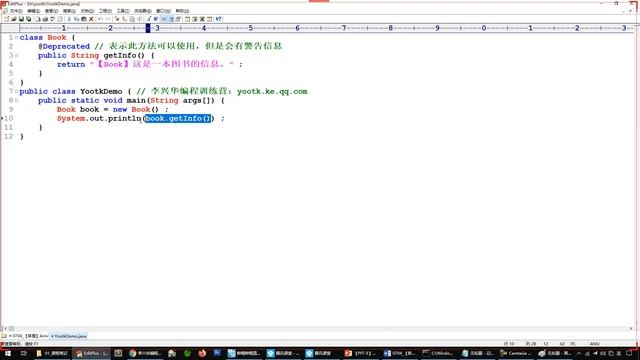Switch to EditPlus taskbar button
The image size is (640, 360).
click(92, 353)
